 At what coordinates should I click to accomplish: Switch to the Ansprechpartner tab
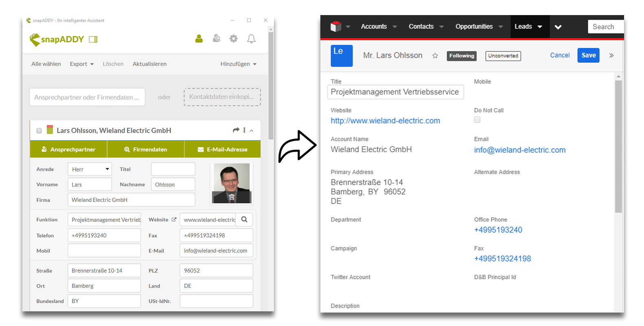pyautogui.click(x=68, y=149)
